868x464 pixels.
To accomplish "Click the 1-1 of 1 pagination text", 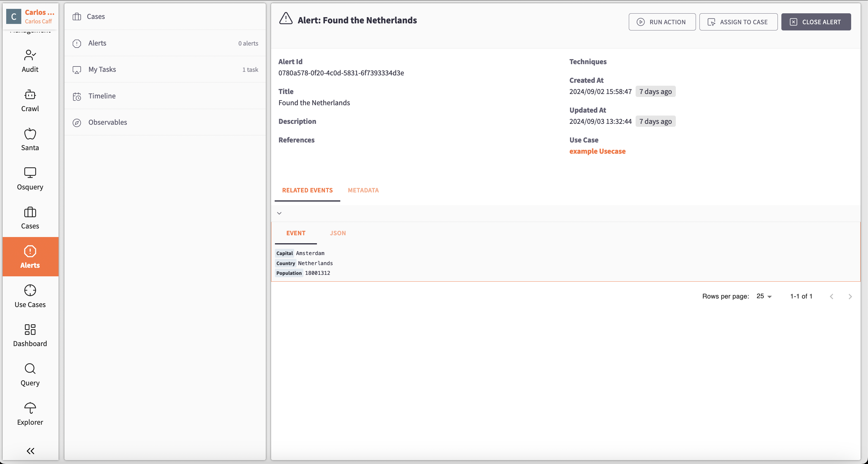I will (801, 296).
